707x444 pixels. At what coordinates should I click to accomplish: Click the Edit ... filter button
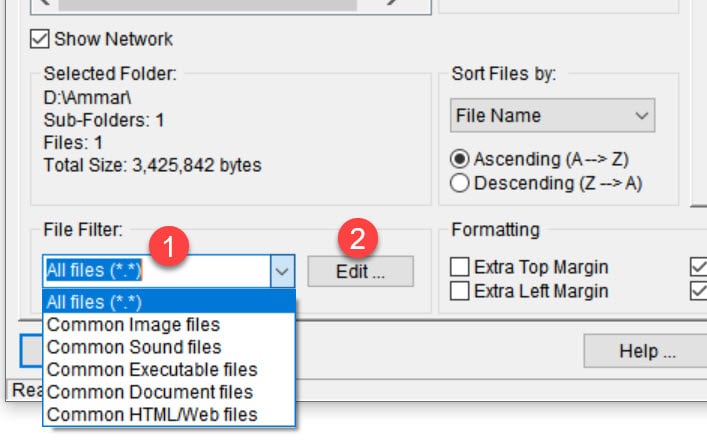pyautogui.click(x=360, y=271)
